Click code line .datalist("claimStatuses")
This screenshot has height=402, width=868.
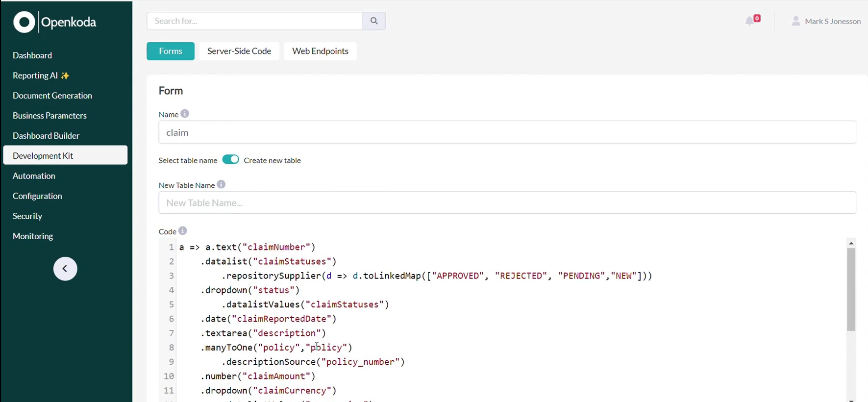click(269, 261)
